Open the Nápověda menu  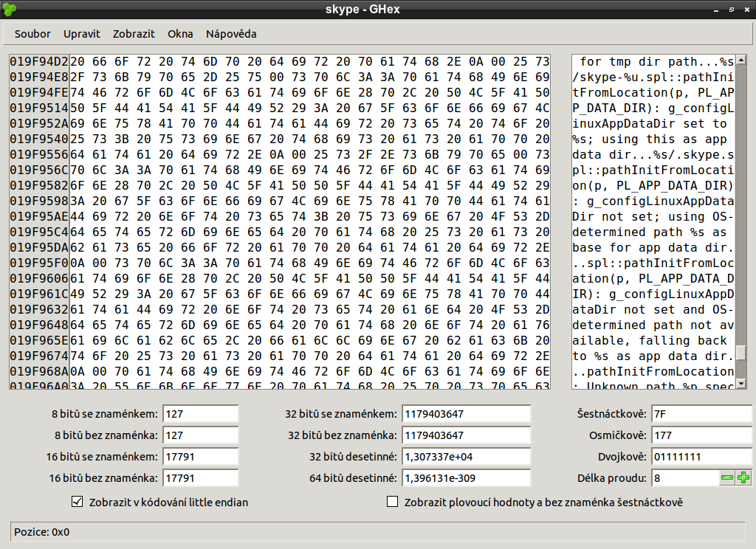pyautogui.click(x=231, y=34)
